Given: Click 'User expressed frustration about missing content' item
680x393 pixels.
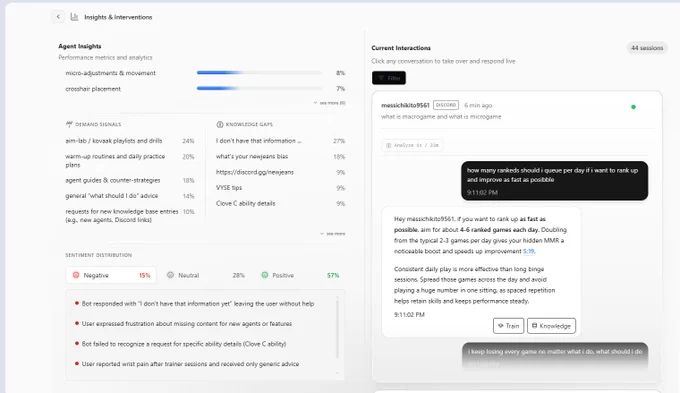Looking at the screenshot, I should tap(186, 324).
